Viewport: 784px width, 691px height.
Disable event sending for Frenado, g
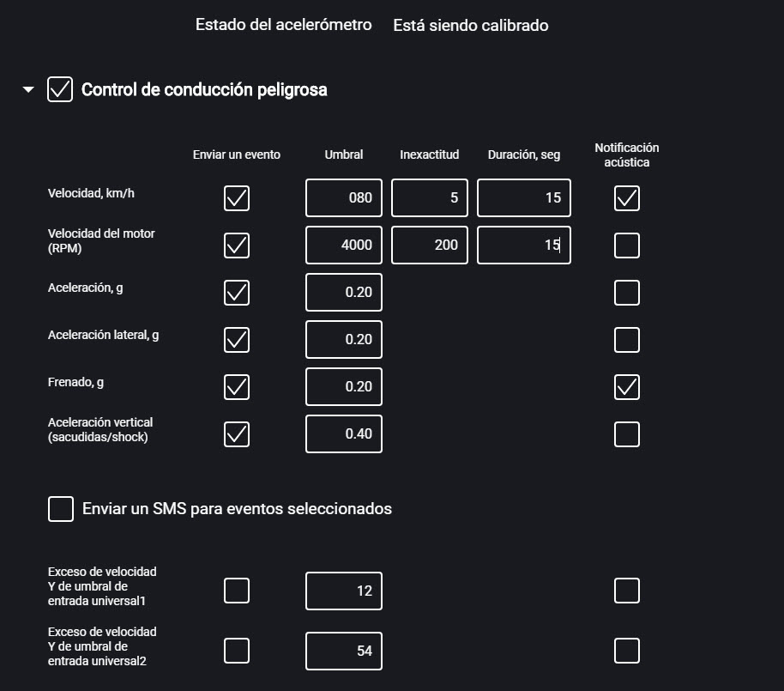pyautogui.click(x=236, y=386)
